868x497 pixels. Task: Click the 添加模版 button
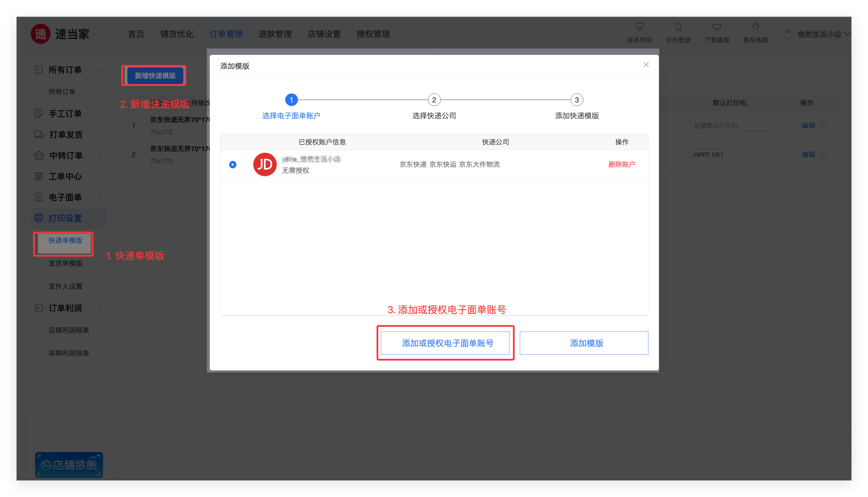(x=584, y=343)
